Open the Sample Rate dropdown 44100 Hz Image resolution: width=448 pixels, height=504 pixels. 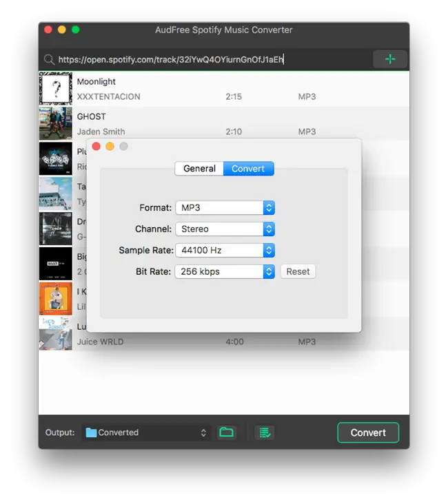pyautogui.click(x=225, y=250)
